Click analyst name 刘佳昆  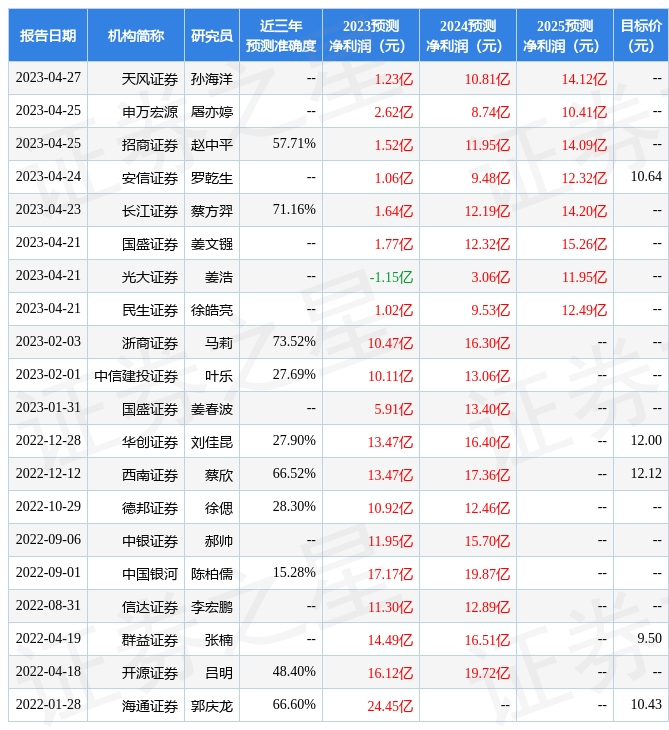[x=212, y=442]
